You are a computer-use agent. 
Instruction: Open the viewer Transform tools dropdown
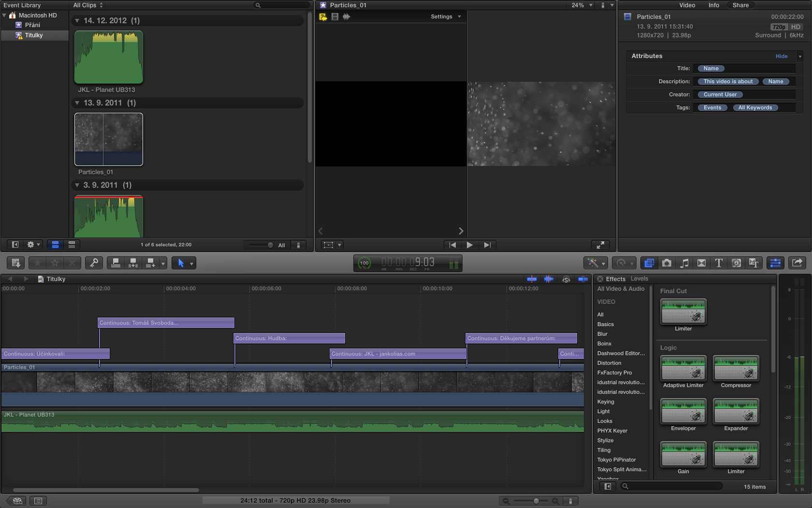point(332,245)
